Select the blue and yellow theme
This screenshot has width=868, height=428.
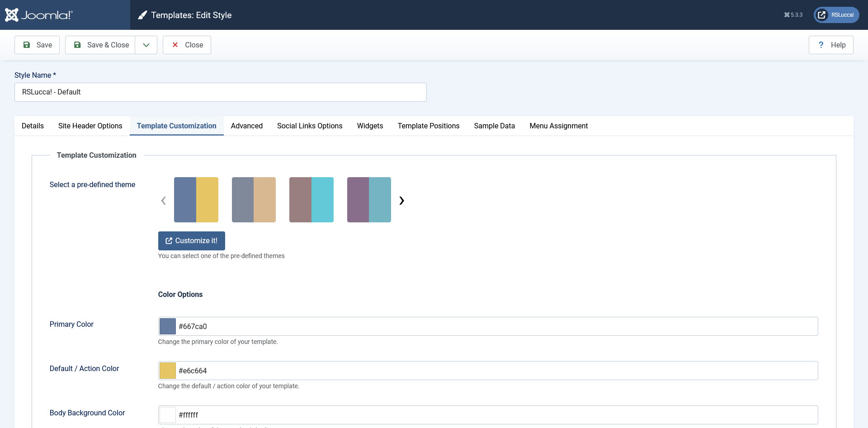click(196, 200)
